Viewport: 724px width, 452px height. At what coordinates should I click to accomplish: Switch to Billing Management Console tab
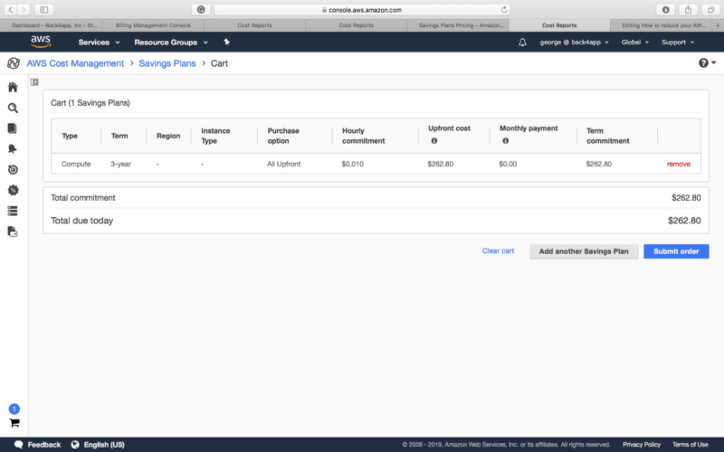coord(153,25)
